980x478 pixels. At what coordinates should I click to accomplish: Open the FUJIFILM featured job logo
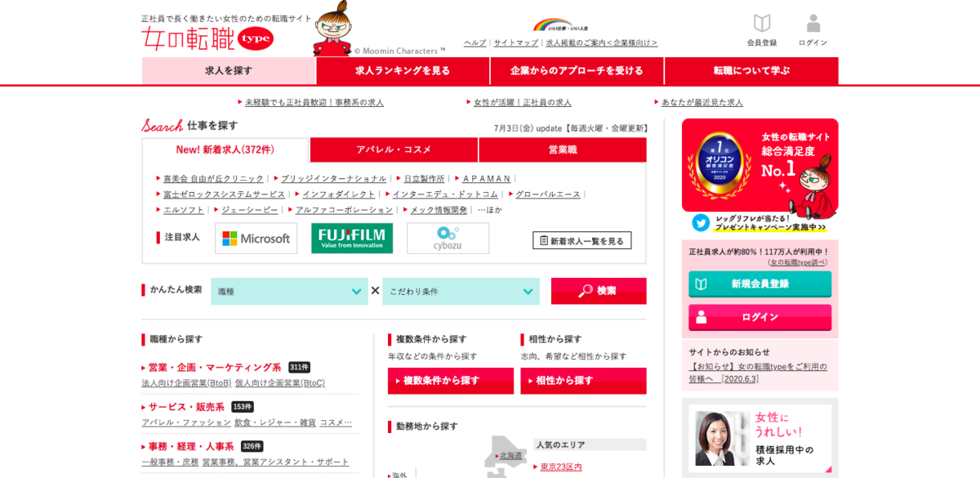(x=351, y=239)
